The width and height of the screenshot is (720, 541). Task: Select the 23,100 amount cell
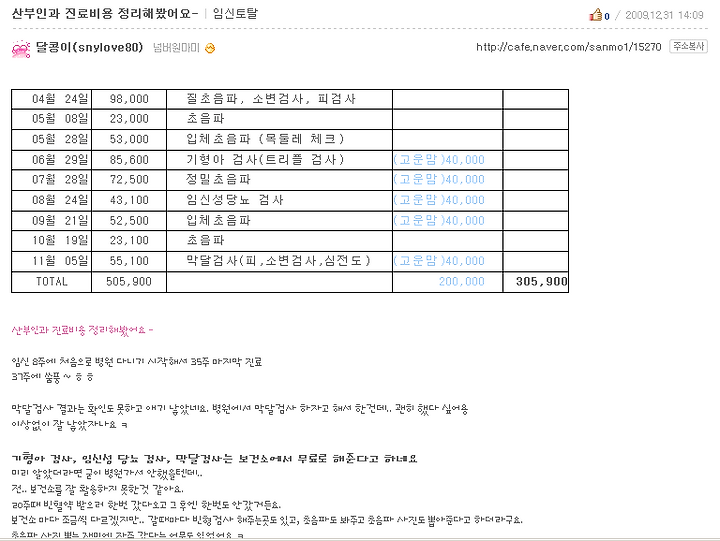(129, 241)
